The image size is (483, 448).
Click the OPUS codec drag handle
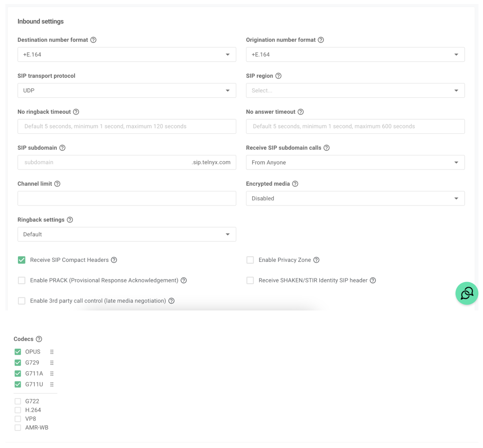pyautogui.click(x=52, y=352)
